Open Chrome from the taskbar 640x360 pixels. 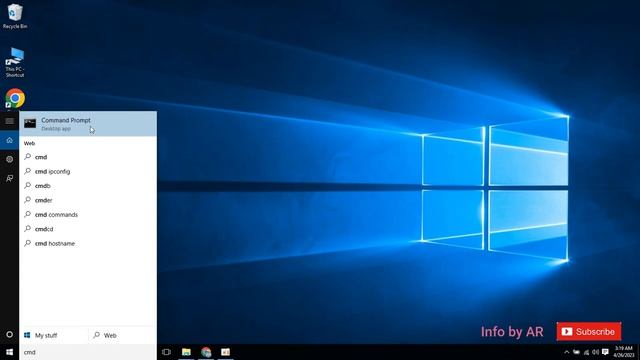pos(206,352)
